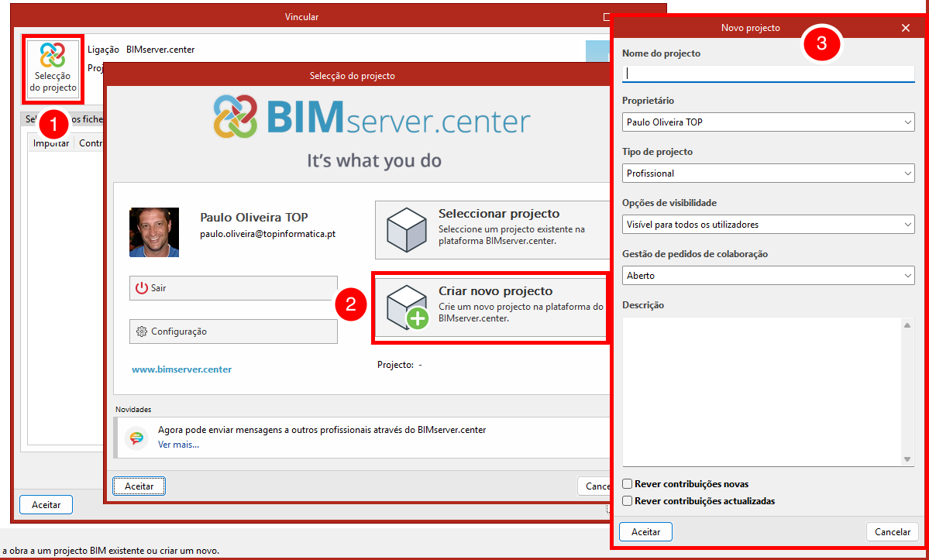
Task: Expand the Tipo de projecto dropdown
Action: 768,173
